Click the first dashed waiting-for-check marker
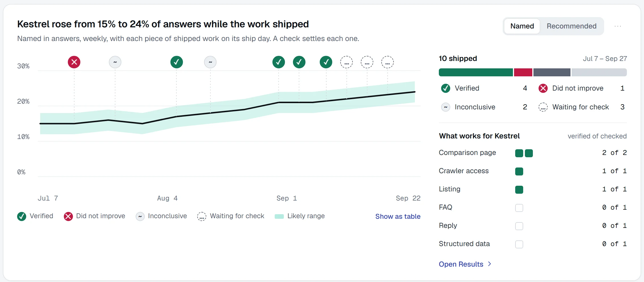The height and width of the screenshot is (282, 644). (x=347, y=62)
